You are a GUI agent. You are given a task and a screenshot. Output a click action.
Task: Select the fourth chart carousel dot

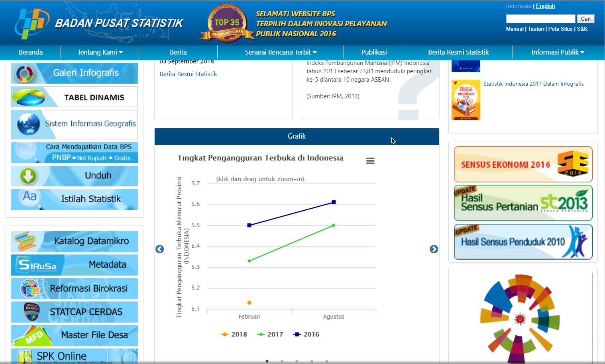click(312, 361)
